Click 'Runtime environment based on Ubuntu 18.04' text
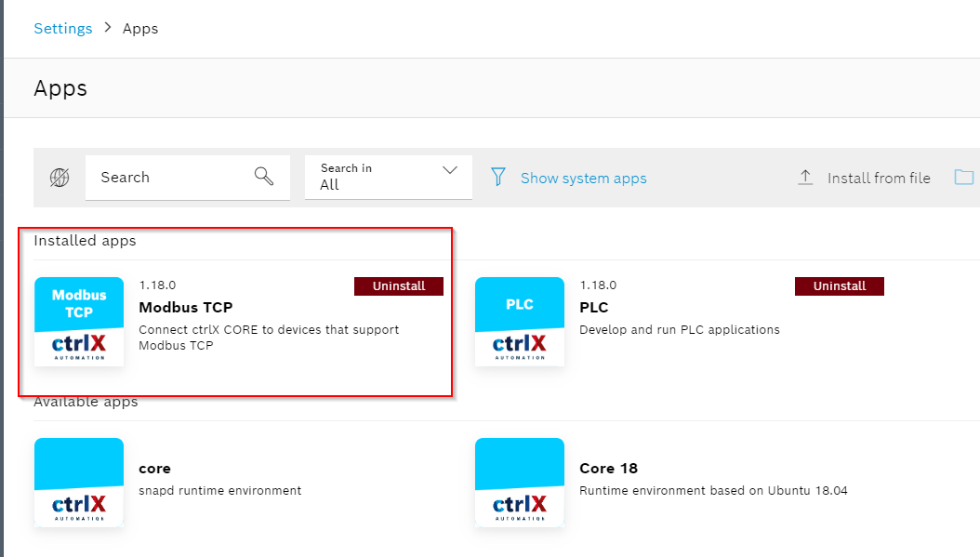The height and width of the screenshot is (557, 980). click(x=713, y=491)
